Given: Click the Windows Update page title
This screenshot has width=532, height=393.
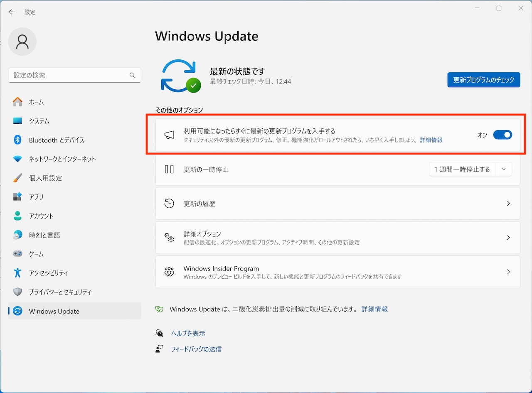Looking at the screenshot, I should pos(207,36).
